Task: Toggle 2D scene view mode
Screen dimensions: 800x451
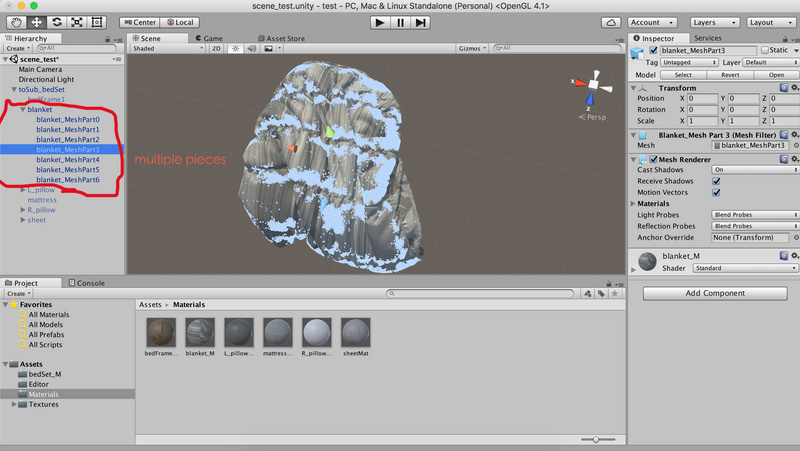Action: coord(216,48)
